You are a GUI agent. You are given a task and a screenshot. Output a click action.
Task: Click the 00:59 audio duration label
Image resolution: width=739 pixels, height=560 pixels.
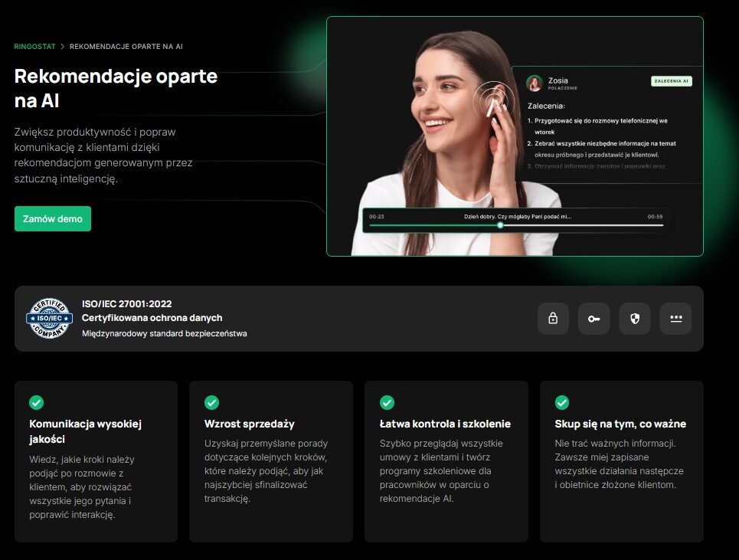tap(655, 217)
